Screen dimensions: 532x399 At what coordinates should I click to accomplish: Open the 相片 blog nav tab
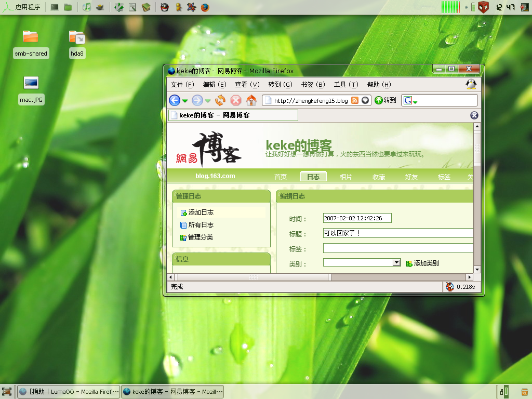click(345, 177)
